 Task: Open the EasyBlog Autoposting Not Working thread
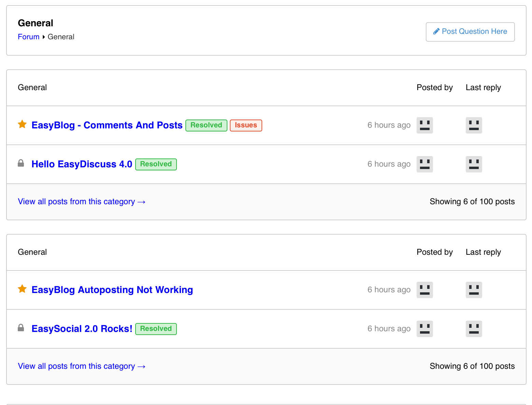(112, 290)
